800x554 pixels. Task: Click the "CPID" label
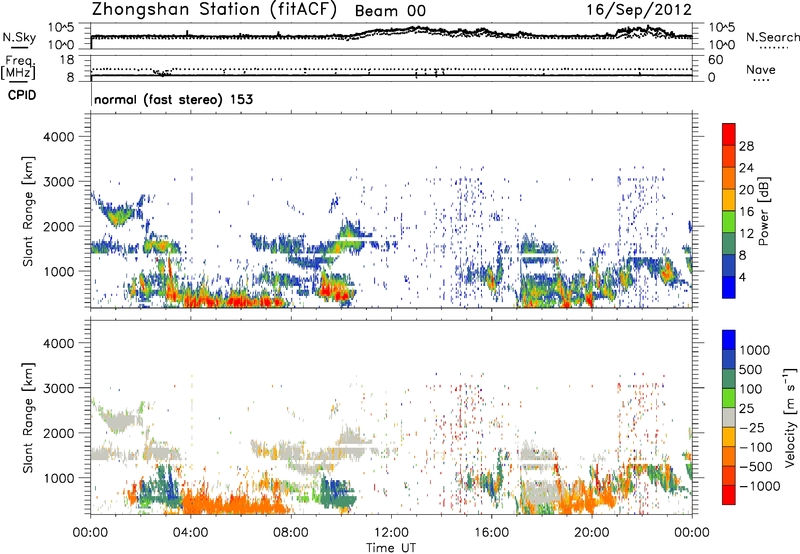click(22, 95)
